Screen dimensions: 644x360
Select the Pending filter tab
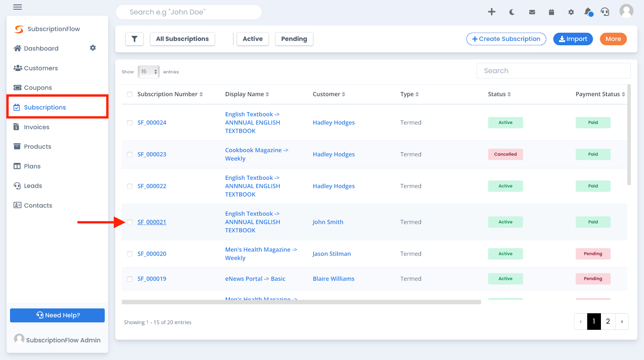coord(294,39)
